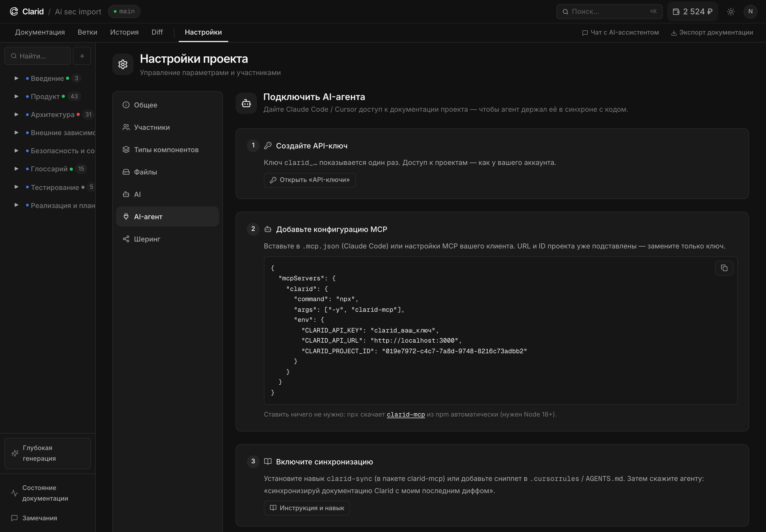
Task: Focus the sidebar Найти search field
Action: coord(37,56)
